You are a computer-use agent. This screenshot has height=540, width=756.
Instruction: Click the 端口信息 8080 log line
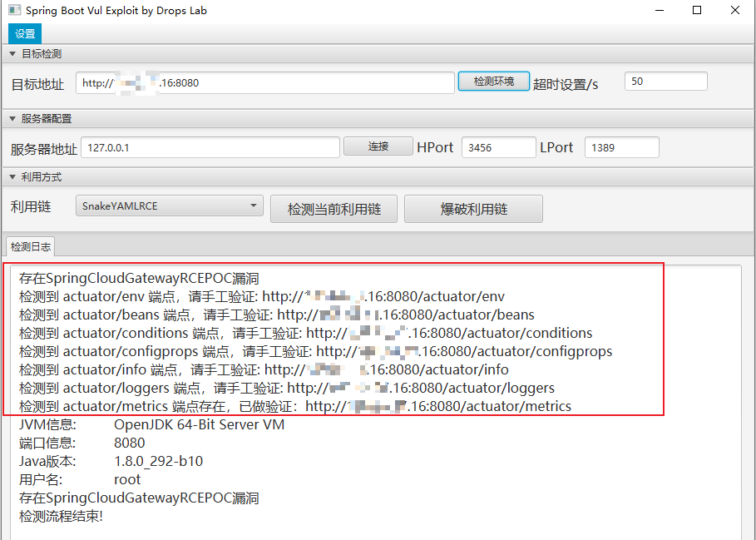[x=82, y=443]
